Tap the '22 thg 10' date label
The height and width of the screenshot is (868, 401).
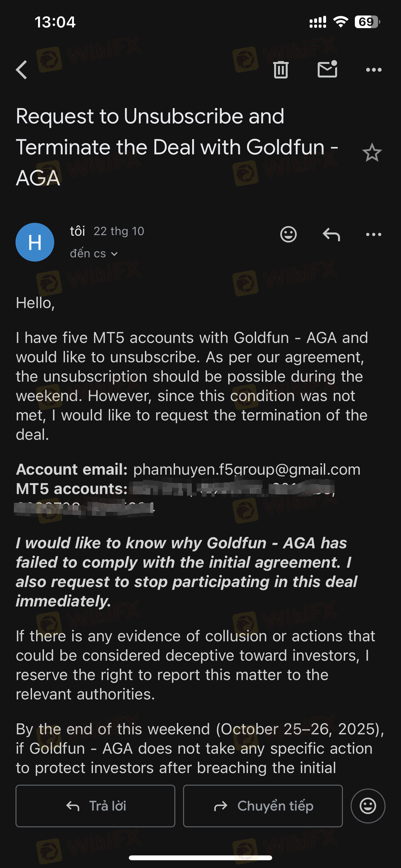click(118, 231)
